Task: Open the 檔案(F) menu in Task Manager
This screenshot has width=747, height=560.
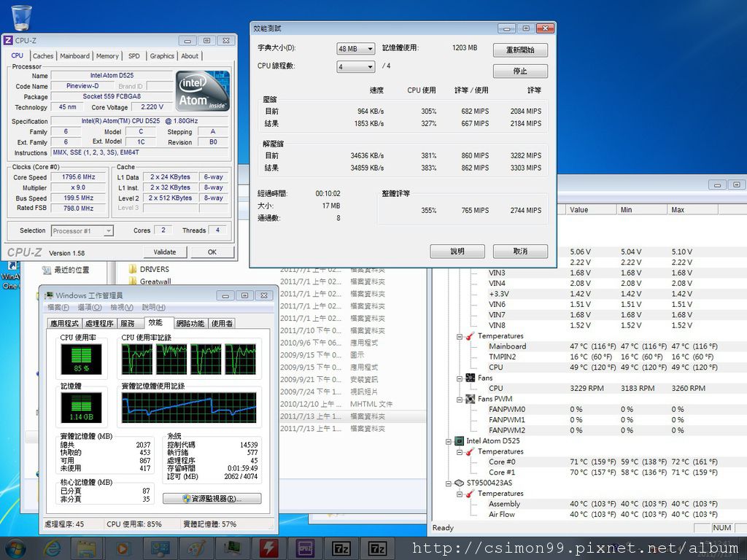Action: coord(58,308)
